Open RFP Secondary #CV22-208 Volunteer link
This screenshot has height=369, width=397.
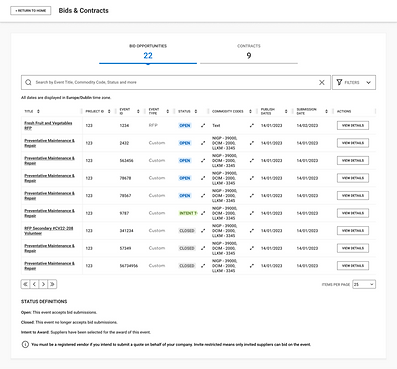pyautogui.click(x=49, y=231)
